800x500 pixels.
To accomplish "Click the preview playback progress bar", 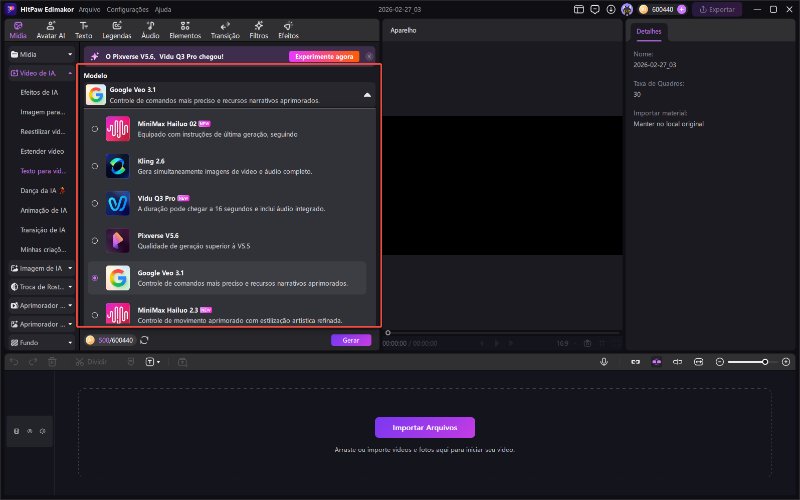I will (x=503, y=333).
